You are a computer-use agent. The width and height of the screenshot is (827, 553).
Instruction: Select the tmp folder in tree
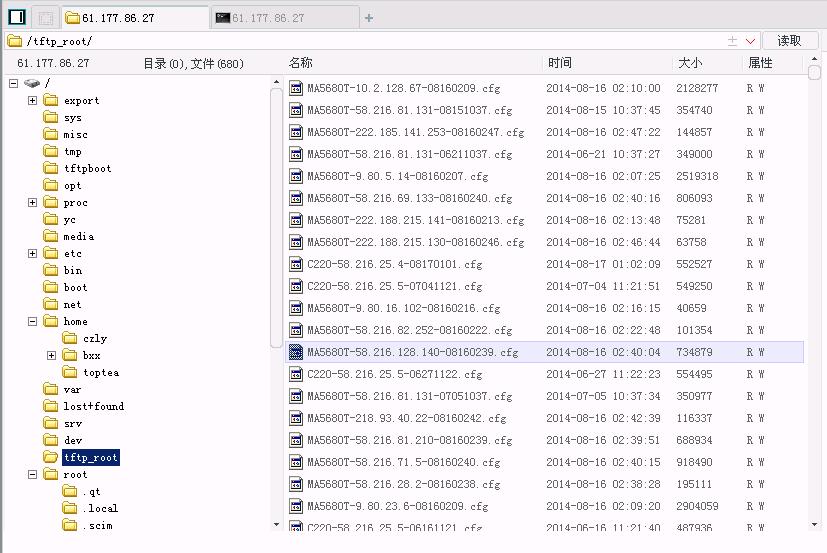73,151
